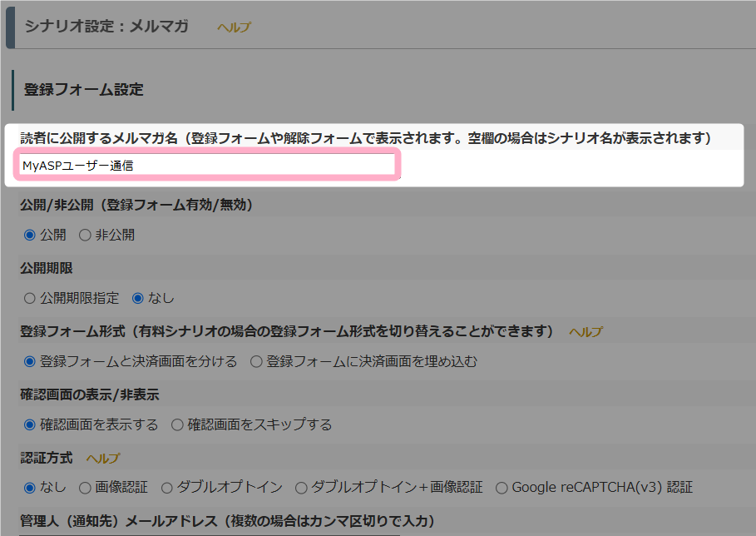Select Google reCAPTCHA(v3) 認証 option
This screenshot has height=536, width=756.
pos(502,488)
